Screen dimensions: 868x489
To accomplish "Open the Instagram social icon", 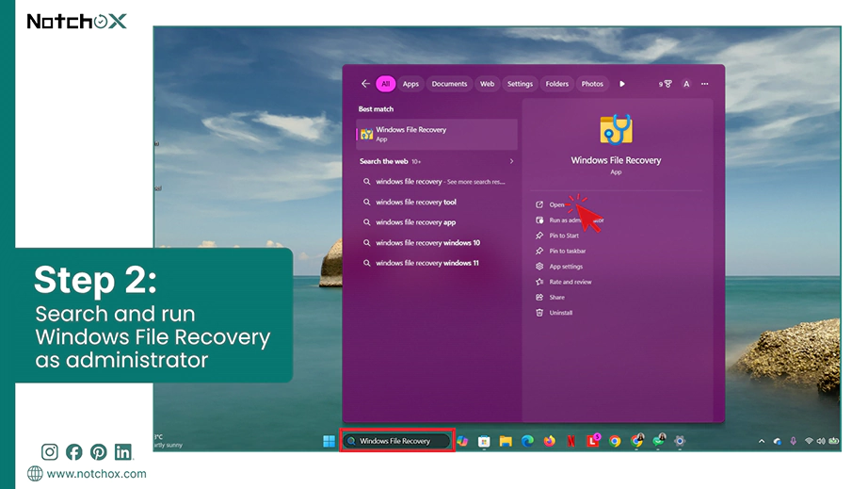I will click(49, 452).
